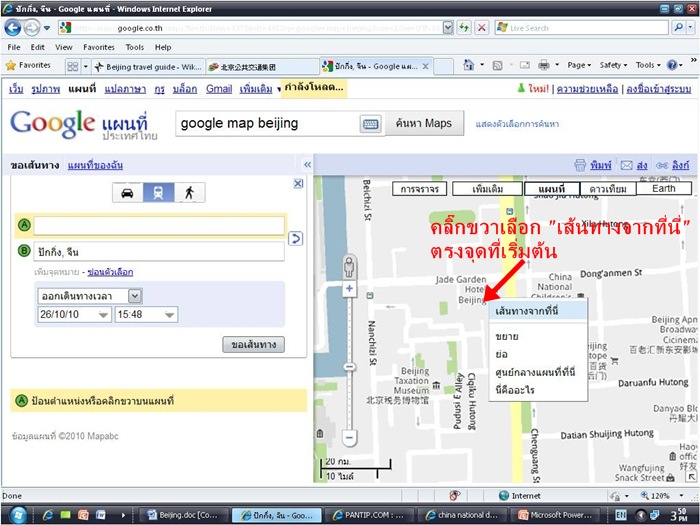Click the ลงชื่อเข้าสู่ระบบ sign-in link
The width and height of the screenshot is (700, 525).
pos(658,89)
